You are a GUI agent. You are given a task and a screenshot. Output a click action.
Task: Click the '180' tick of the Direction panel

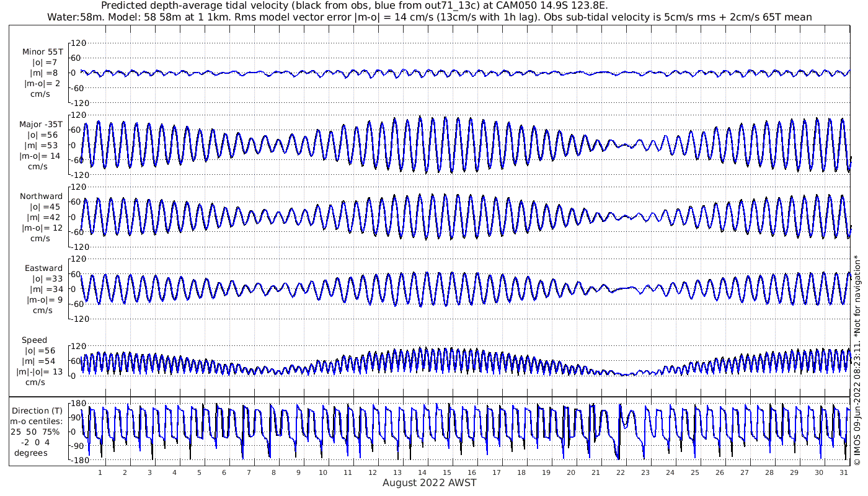(77, 404)
